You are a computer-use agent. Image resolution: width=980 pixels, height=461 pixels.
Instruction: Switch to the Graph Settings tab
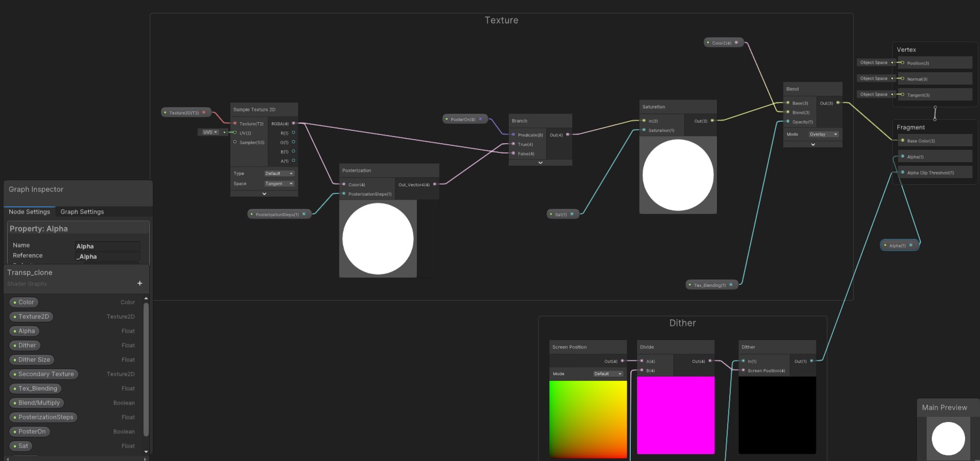[82, 212]
